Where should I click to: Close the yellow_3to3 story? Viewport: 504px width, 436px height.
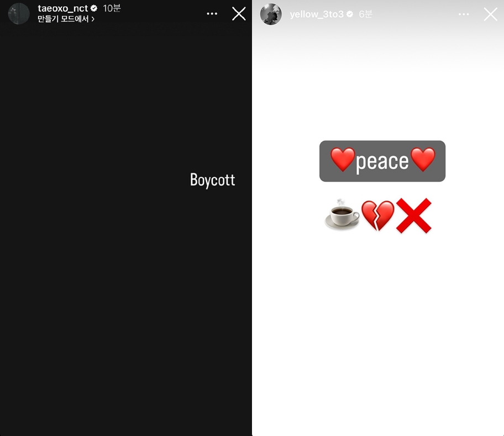[x=491, y=14]
